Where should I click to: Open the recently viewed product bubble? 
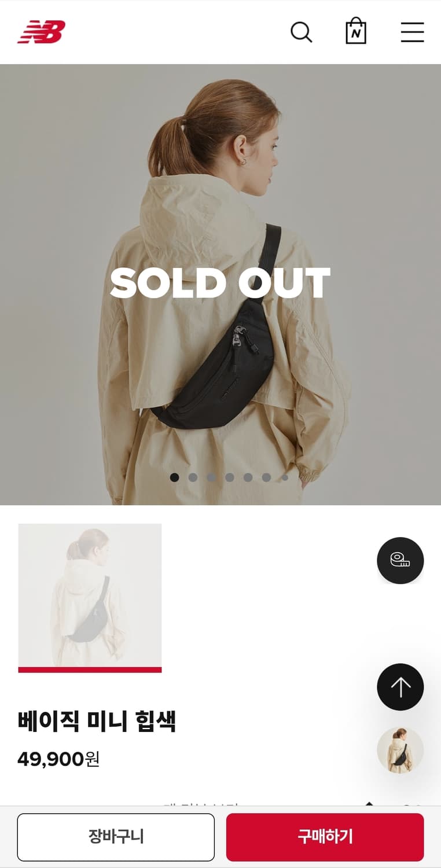400,751
